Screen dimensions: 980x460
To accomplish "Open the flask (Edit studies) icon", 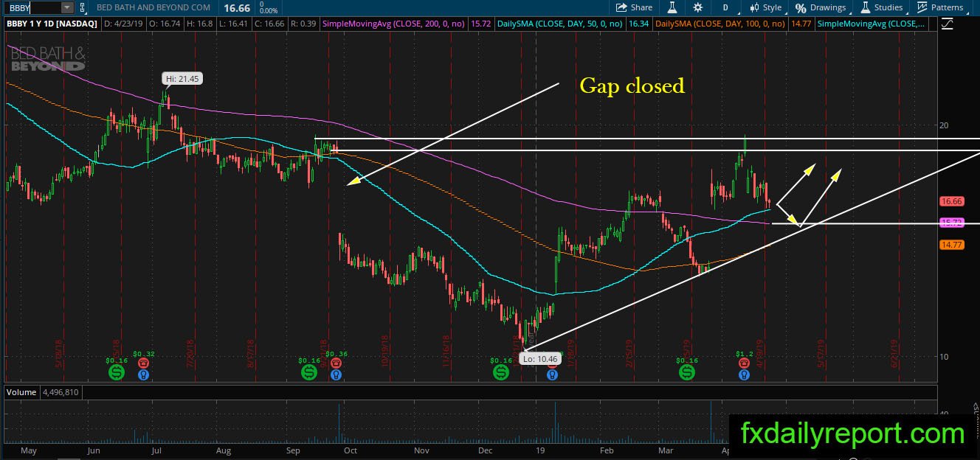I will pos(672,7).
